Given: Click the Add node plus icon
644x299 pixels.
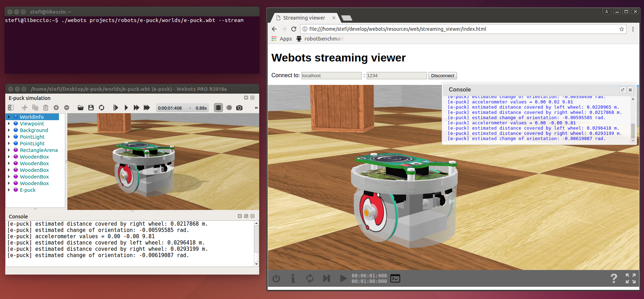Looking at the screenshot, I should click(56, 108).
